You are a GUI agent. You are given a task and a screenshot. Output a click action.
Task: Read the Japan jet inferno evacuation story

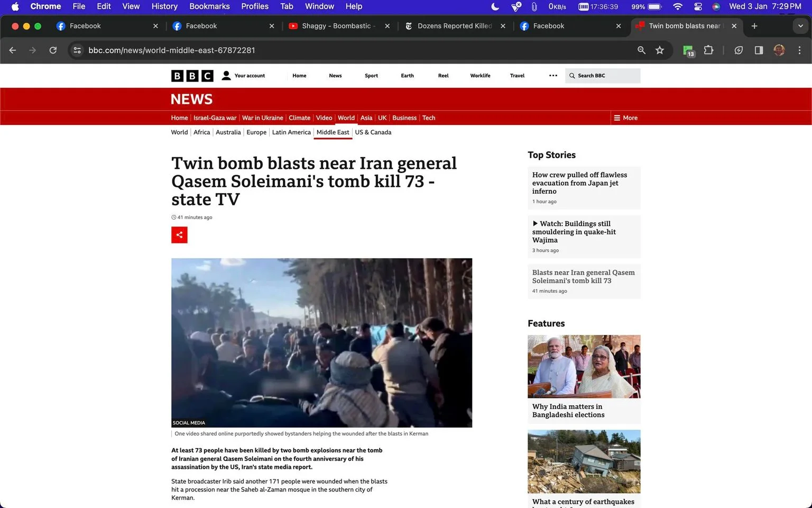point(579,183)
